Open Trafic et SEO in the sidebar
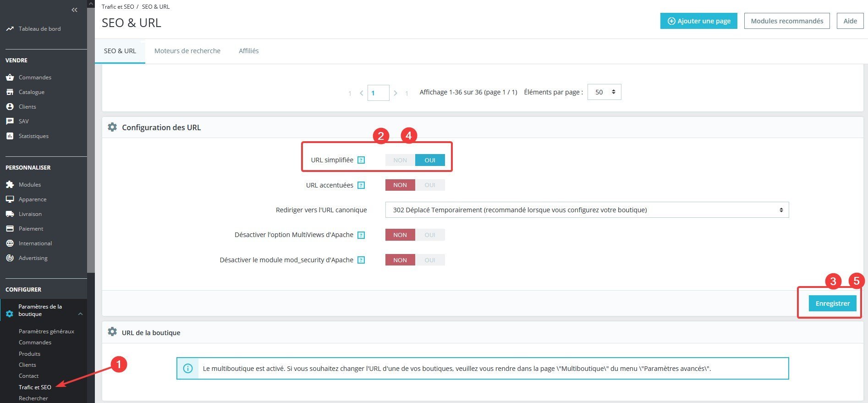 click(35, 387)
